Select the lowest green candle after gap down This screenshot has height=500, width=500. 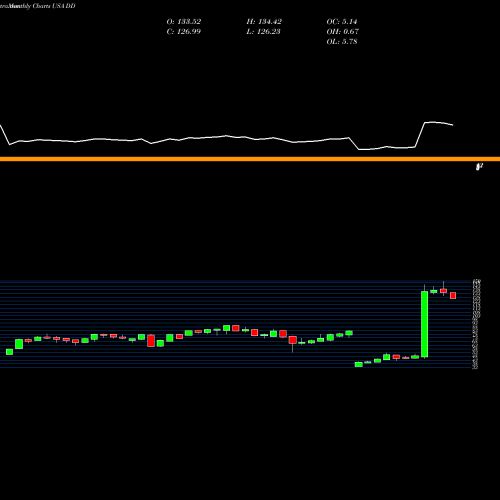(358, 364)
